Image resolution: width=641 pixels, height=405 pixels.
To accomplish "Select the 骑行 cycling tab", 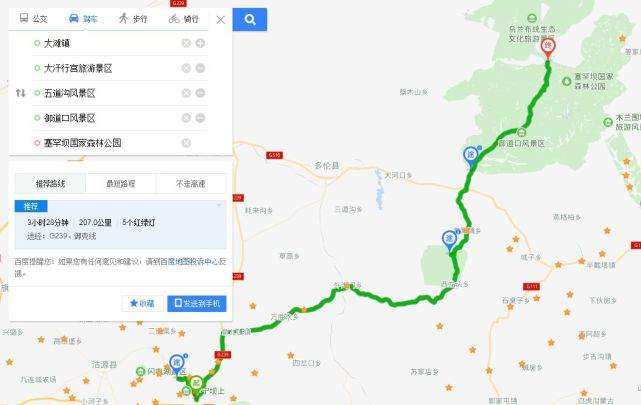I will (184, 18).
